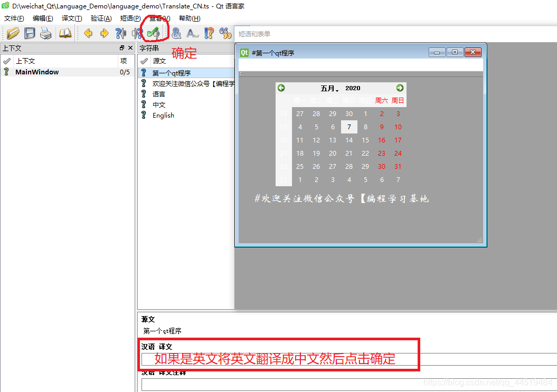557x392 pixels.
Task: Click the calendar's next month green arrow
Action: click(x=400, y=88)
